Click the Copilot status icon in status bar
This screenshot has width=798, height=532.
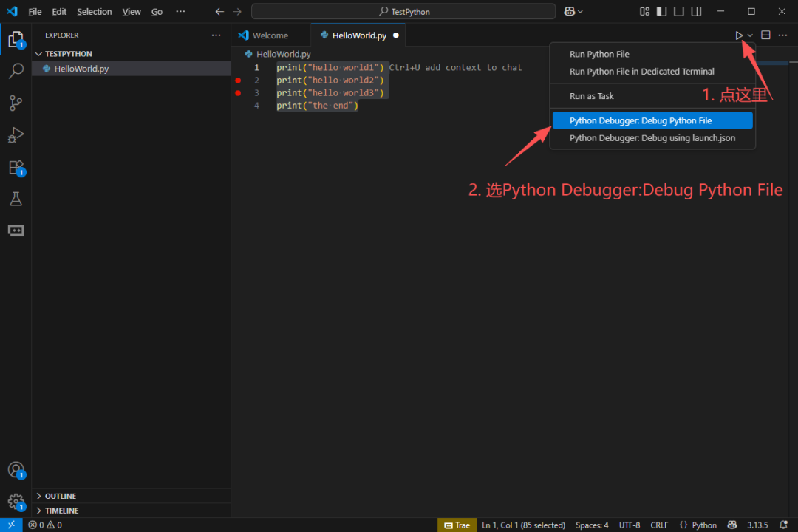click(731, 525)
